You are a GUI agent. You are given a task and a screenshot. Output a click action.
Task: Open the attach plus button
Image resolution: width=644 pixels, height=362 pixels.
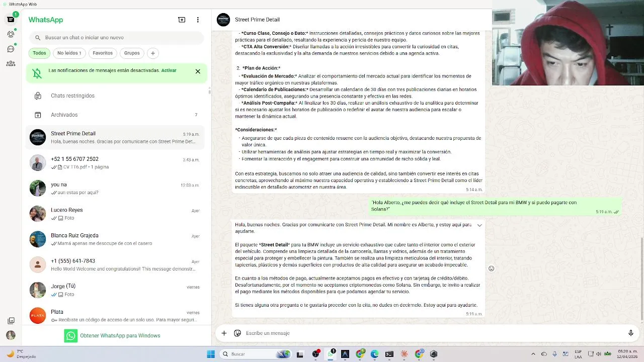(224, 333)
